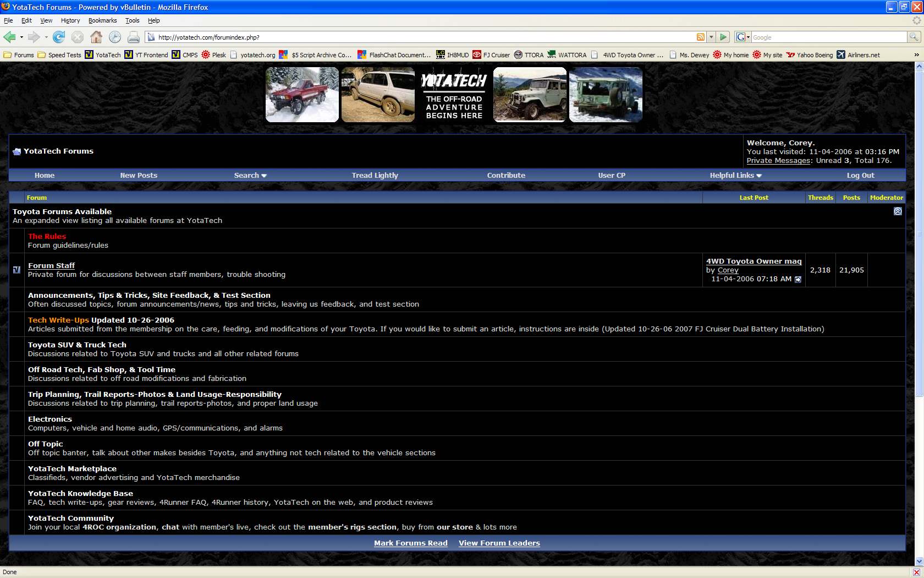Open the Back button history dropdown arrow
Viewport: 924px width, 578px height.
coord(21,37)
